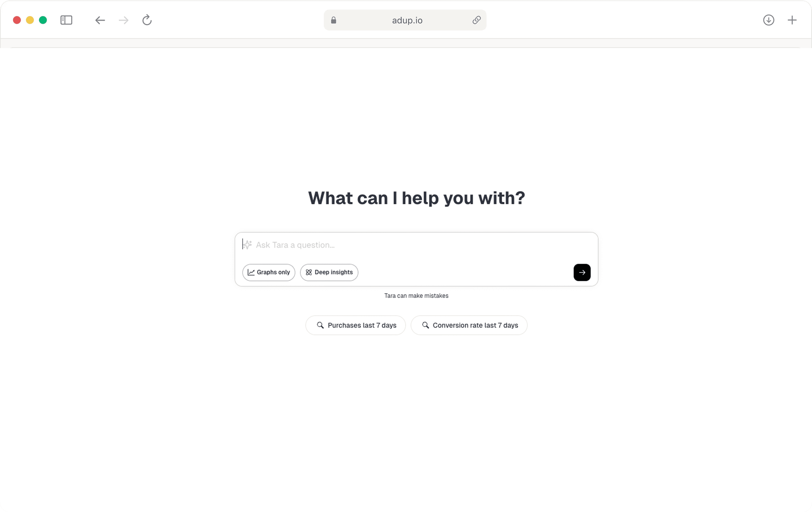Screen dimensions: 812x512
Task: Copy link via the chain icon
Action: (x=477, y=20)
